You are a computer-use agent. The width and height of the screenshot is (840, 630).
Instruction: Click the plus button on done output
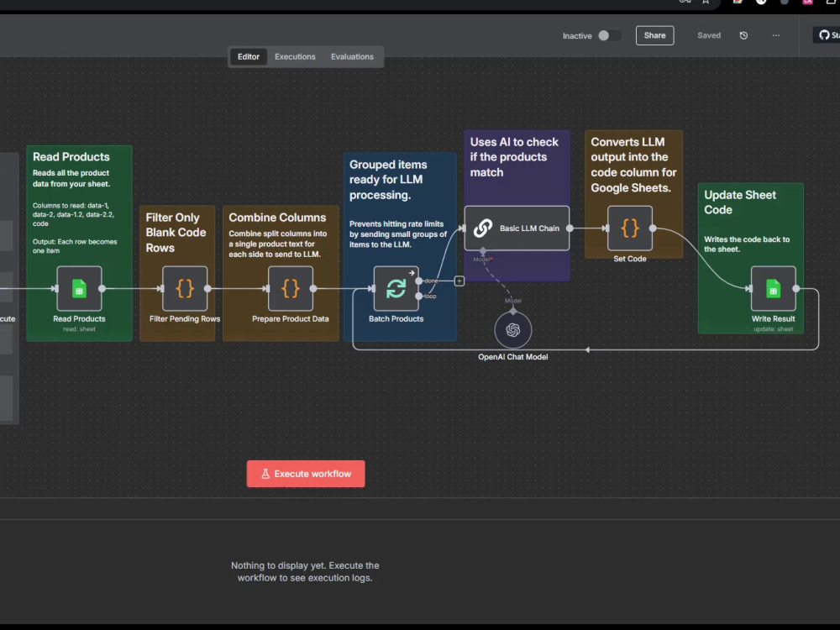coord(459,281)
